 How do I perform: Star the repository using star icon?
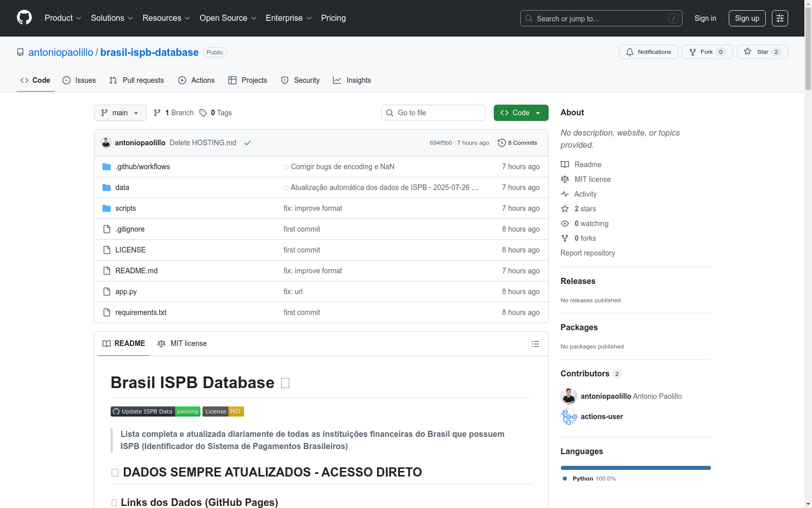748,51
